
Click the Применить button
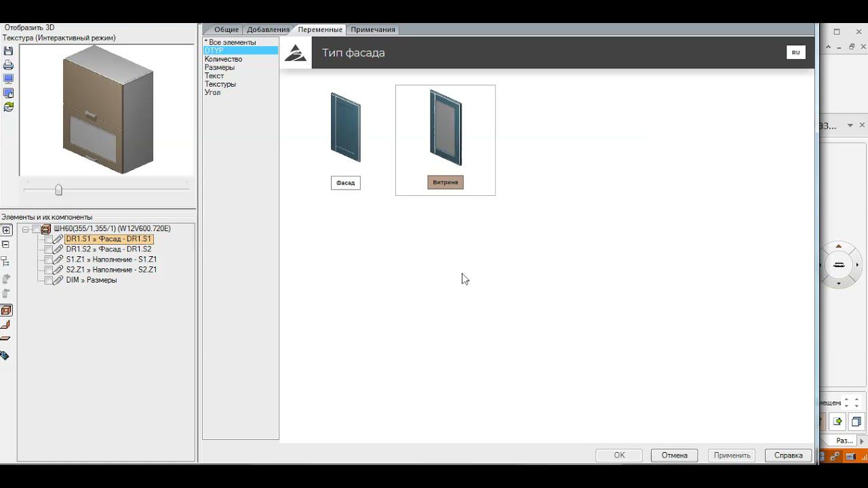tap(732, 455)
